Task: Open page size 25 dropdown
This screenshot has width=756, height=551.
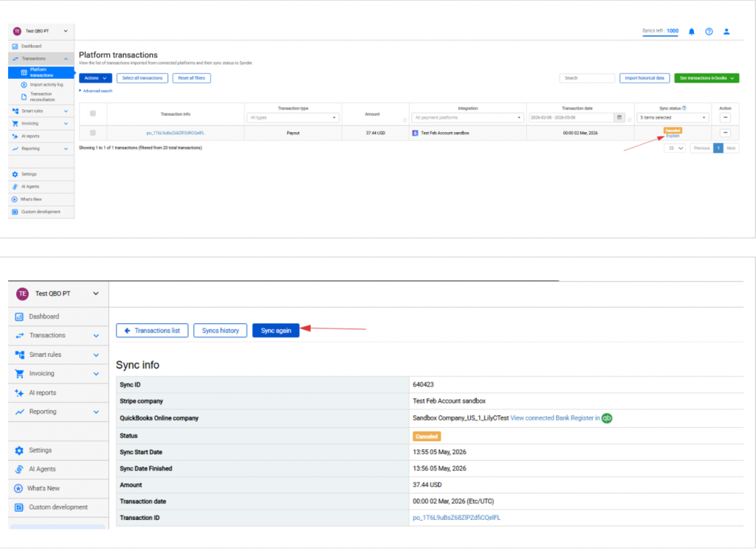Action: [675, 148]
